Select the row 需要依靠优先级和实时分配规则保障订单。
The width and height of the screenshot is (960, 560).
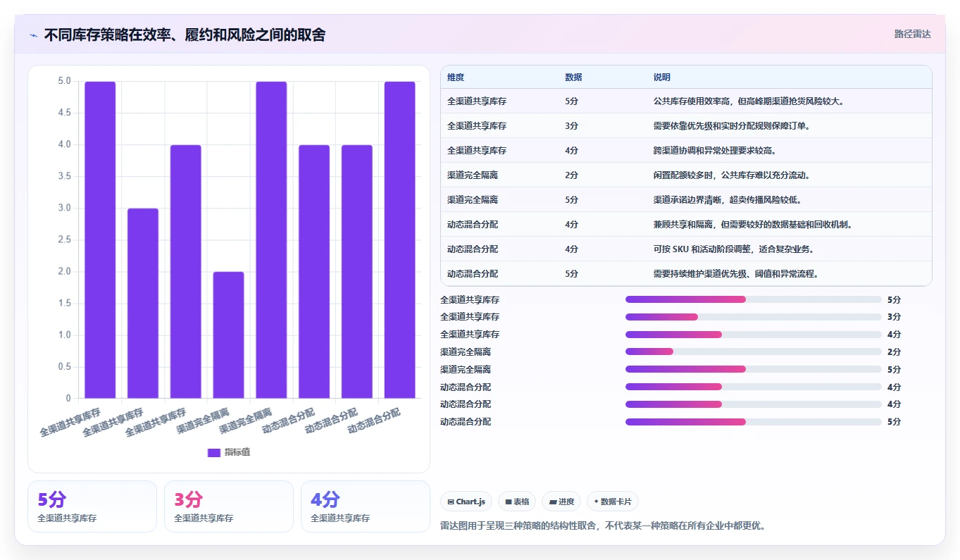pyautogui.click(x=686, y=125)
